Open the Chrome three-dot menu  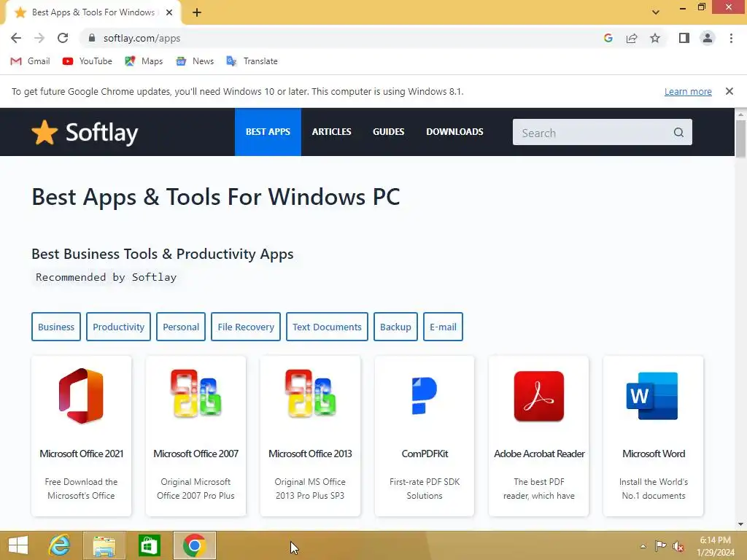(x=731, y=38)
